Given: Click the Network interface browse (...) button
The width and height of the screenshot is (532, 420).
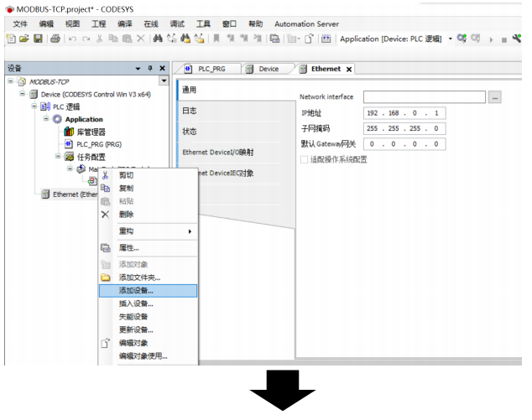Looking at the screenshot, I should (495, 97).
